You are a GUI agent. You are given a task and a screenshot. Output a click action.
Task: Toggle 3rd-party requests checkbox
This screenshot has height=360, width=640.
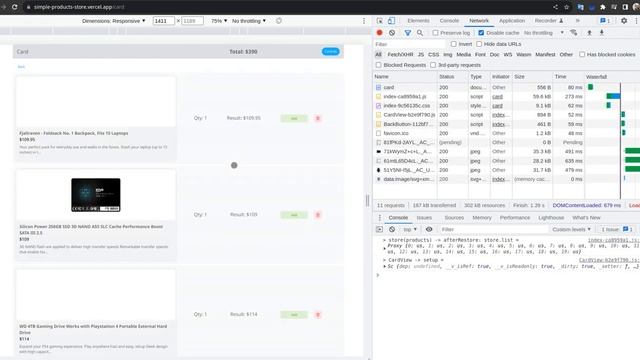(433, 65)
